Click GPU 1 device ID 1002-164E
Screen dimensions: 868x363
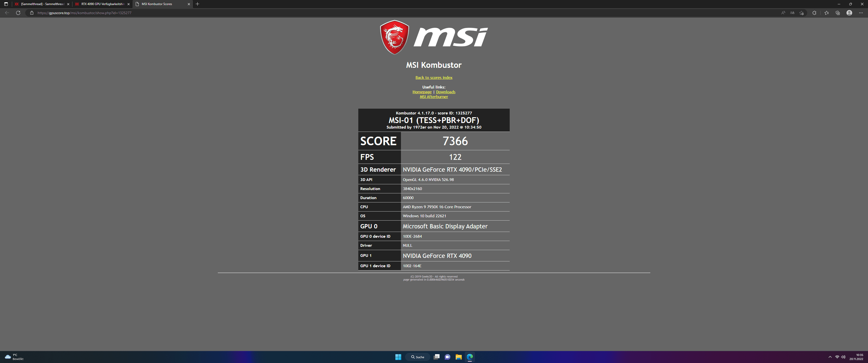(x=412, y=266)
